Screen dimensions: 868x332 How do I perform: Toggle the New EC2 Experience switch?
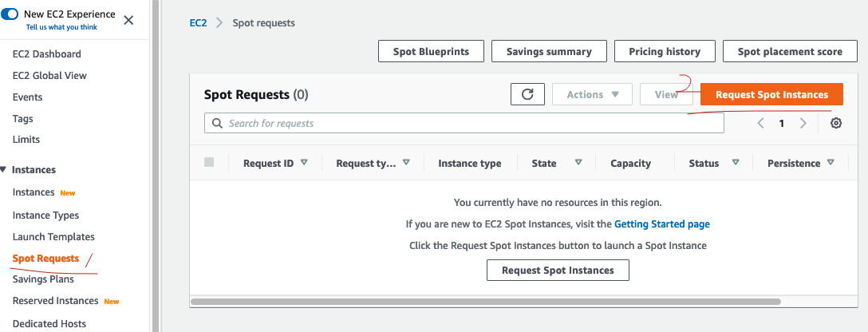click(10, 14)
